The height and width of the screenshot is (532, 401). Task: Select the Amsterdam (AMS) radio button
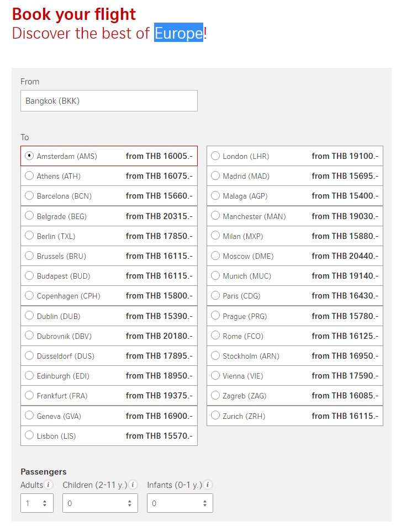pos(29,156)
